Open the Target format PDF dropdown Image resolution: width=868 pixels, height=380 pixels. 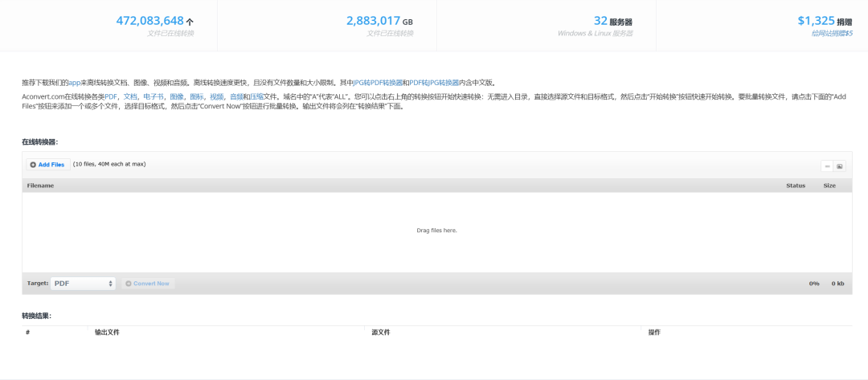[84, 284]
